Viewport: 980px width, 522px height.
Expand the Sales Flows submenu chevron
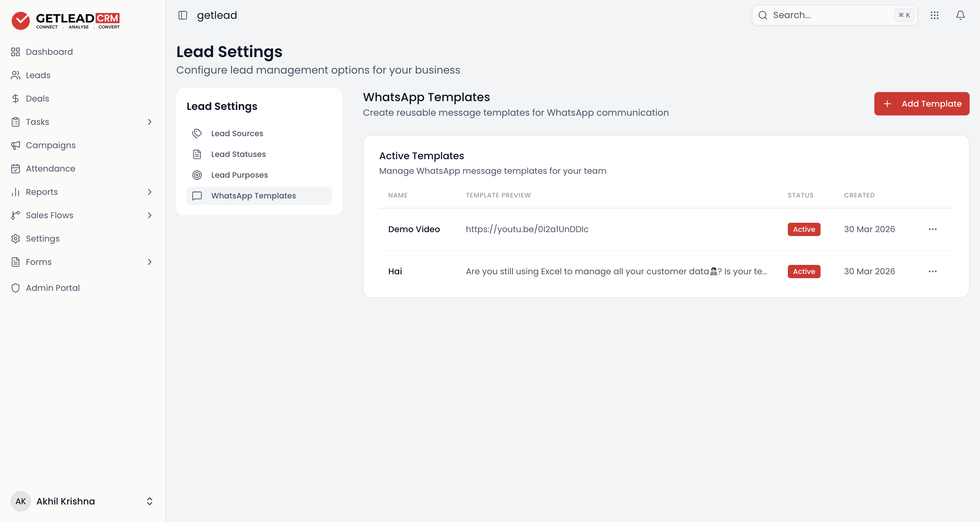pos(149,215)
